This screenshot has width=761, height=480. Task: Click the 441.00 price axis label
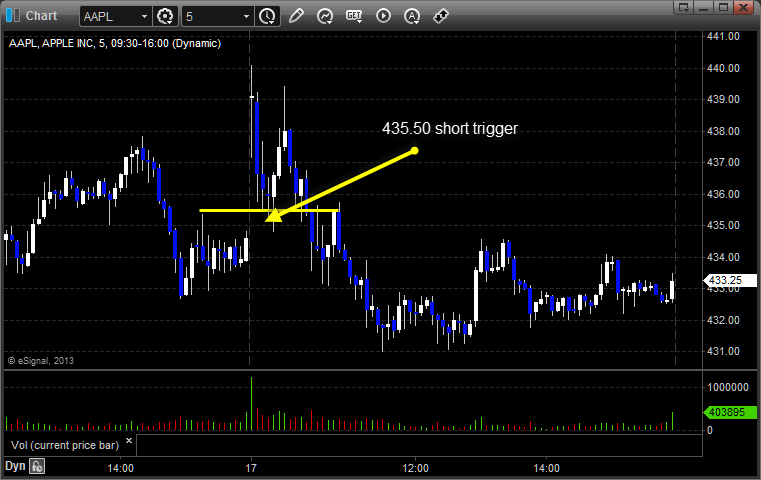coord(723,36)
